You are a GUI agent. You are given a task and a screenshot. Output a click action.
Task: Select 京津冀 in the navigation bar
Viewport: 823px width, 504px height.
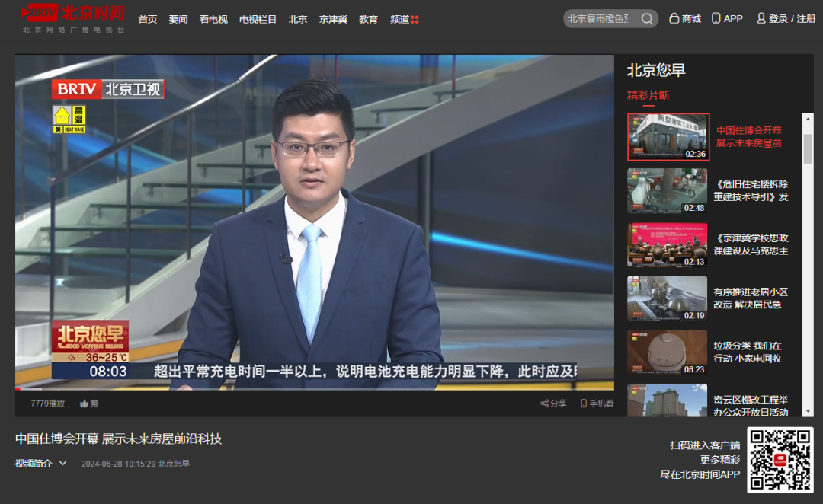(x=332, y=18)
